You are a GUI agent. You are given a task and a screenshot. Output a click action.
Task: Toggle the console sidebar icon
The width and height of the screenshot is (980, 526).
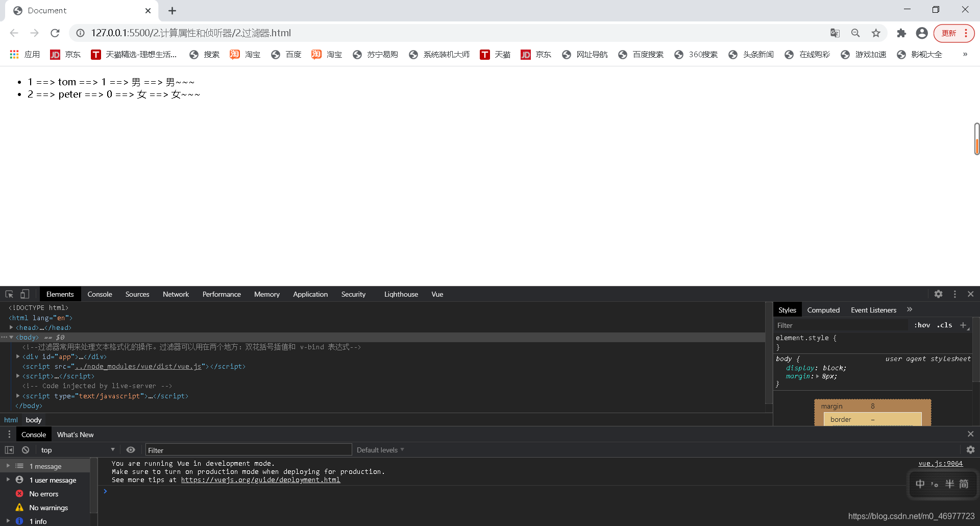[x=9, y=450]
